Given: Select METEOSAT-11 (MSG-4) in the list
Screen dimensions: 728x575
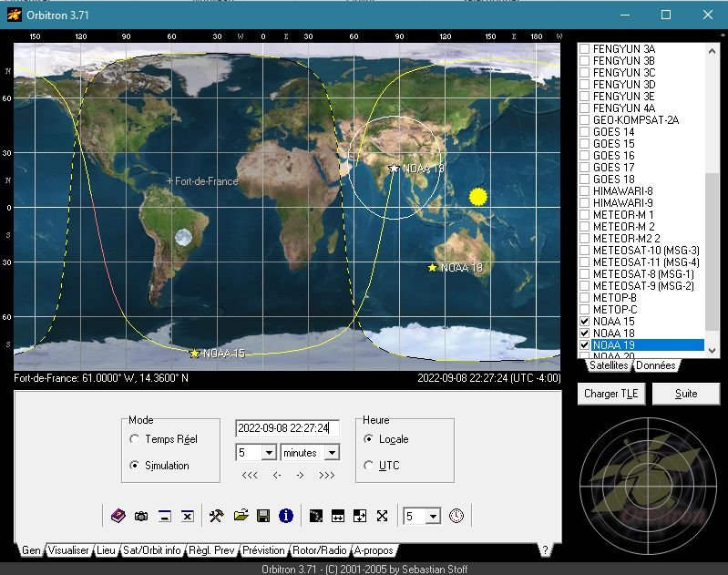Looking at the screenshot, I should click(x=646, y=262).
